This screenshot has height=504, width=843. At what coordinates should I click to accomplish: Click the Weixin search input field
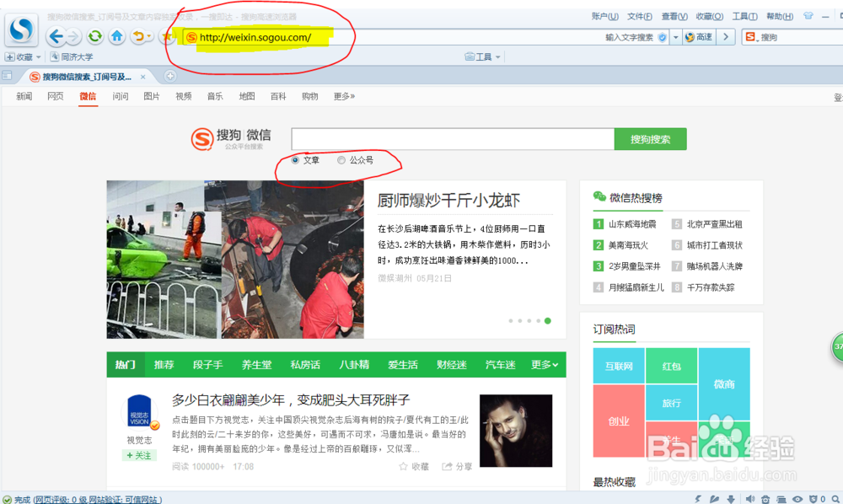[453, 139]
